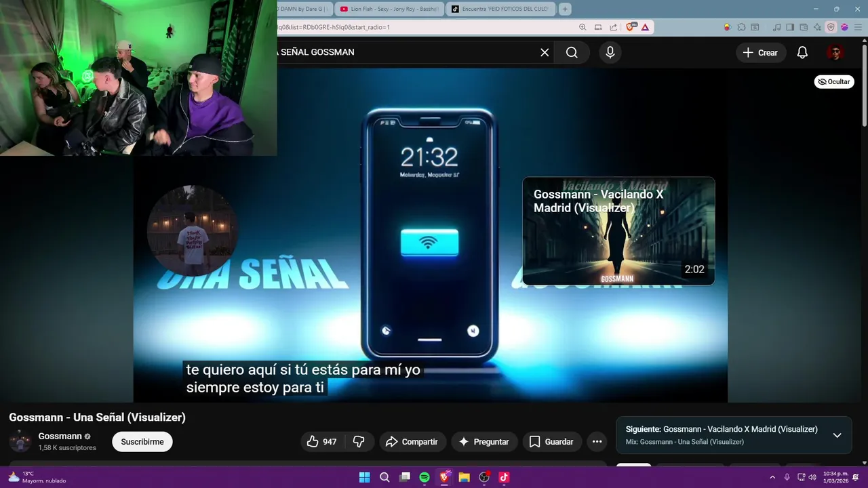868x488 pixels.
Task: Open the browser extensions puzzle icon
Action: tap(741, 27)
